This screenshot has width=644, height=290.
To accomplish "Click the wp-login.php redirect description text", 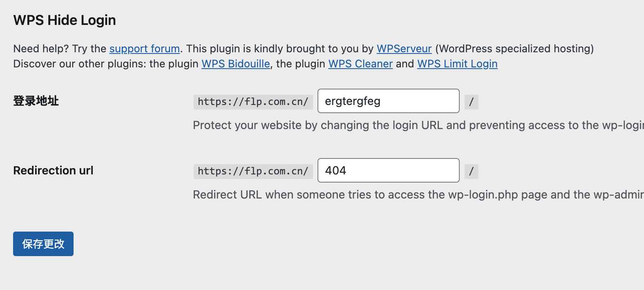I will coord(409,194).
